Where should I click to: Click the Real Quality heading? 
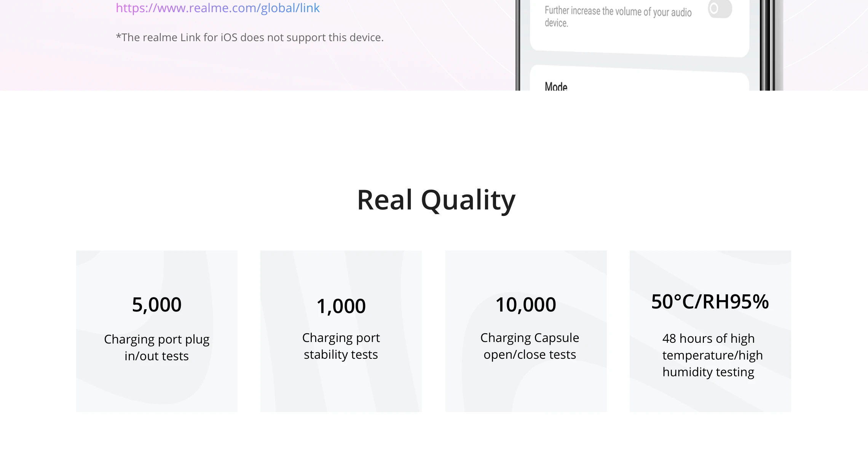coord(436,200)
